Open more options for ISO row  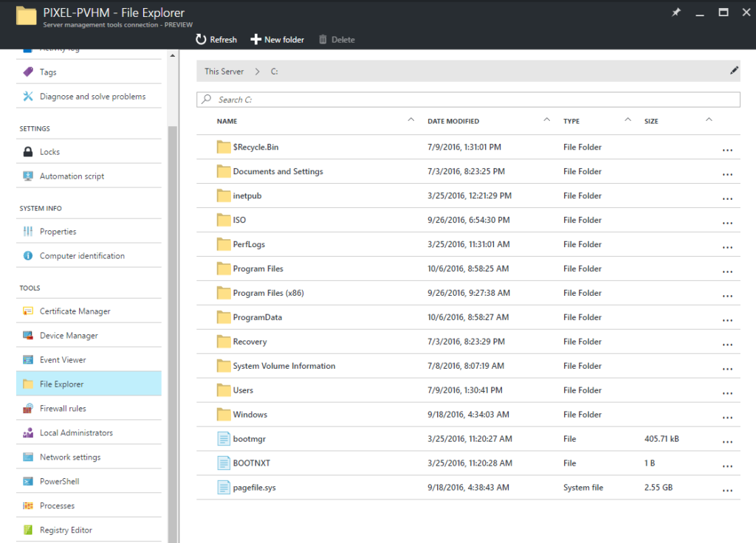pos(727,223)
